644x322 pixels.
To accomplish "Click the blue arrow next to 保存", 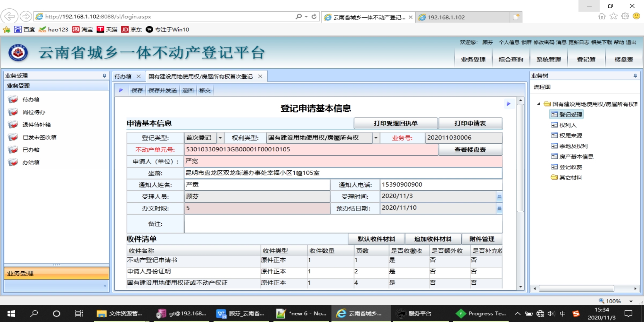I will pyautogui.click(x=121, y=90).
